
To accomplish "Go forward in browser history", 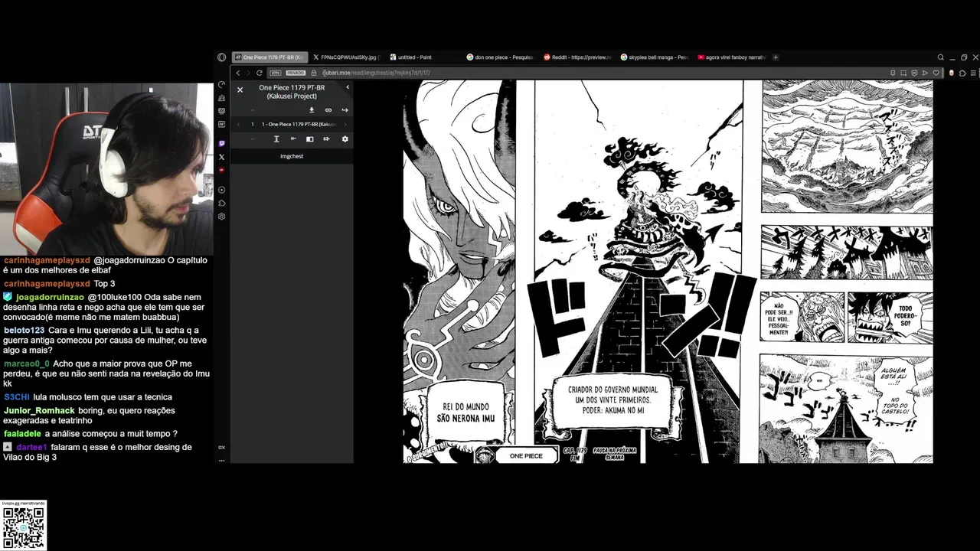I will pyautogui.click(x=248, y=73).
